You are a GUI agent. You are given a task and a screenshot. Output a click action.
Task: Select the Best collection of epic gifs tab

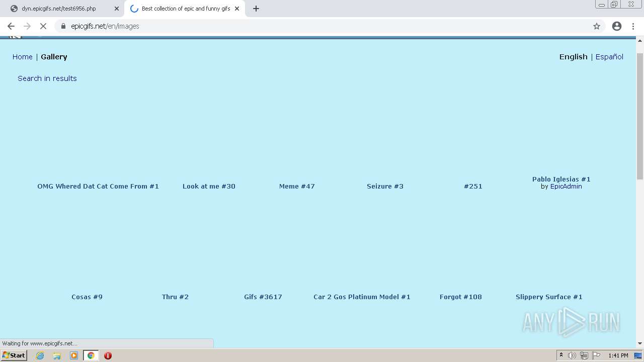tap(185, 9)
